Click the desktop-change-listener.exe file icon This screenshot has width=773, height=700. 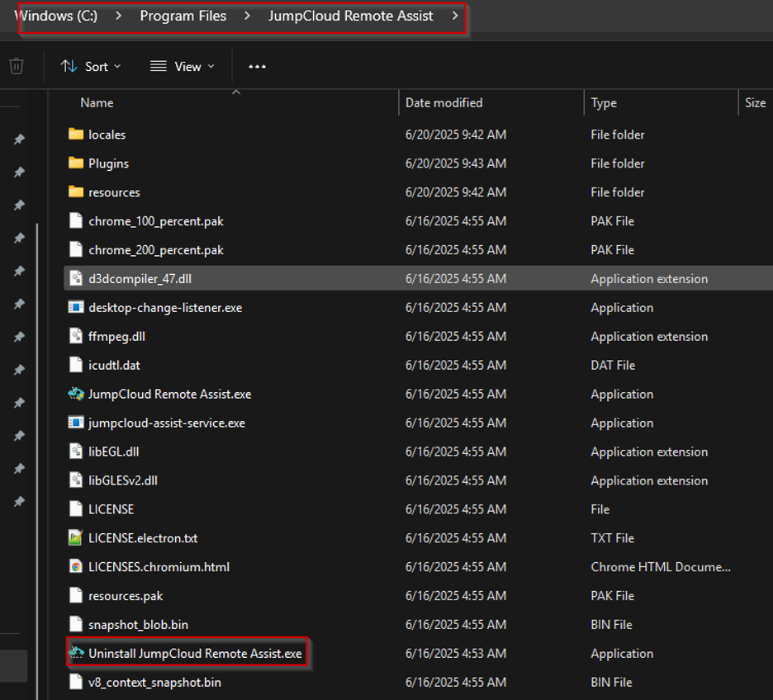76,307
